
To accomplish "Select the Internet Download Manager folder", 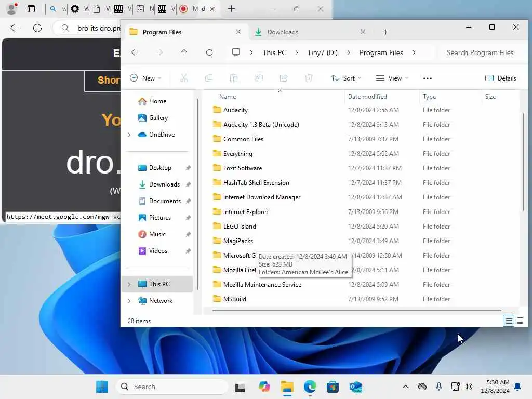I will click(x=262, y=197).
